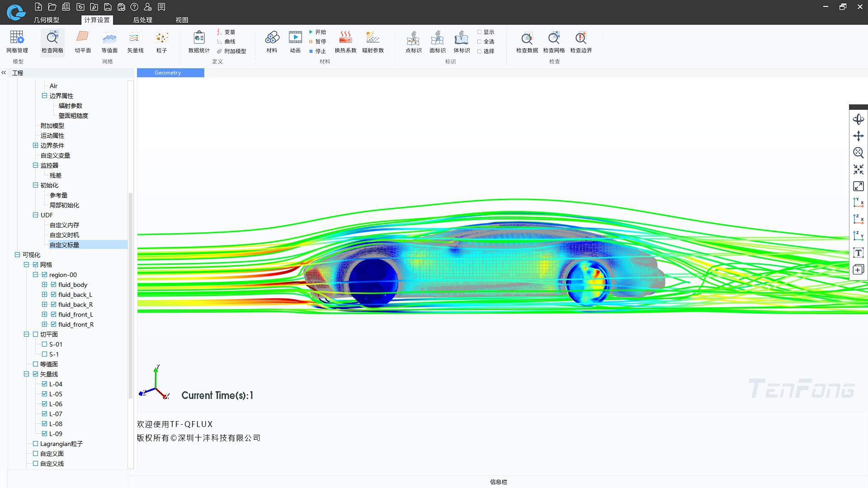Toggle the L-06 streamline checkbox
This screenshot has width=868, height=488.
pos(44,404)
